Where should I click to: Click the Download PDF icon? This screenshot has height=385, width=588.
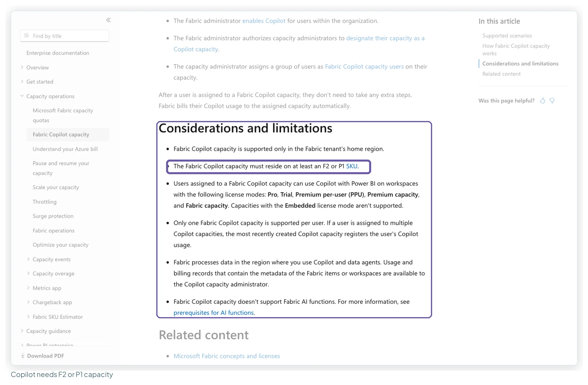click(x=23, y=356)
